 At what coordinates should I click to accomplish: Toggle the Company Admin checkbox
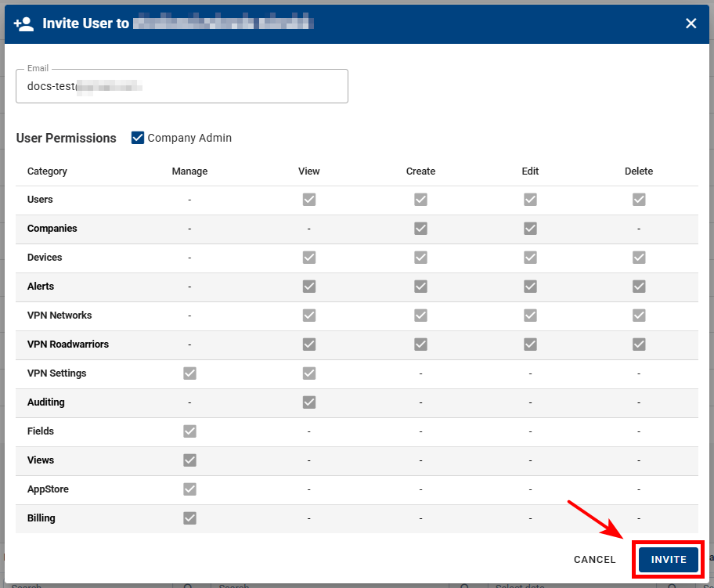[x=137, y=137]
